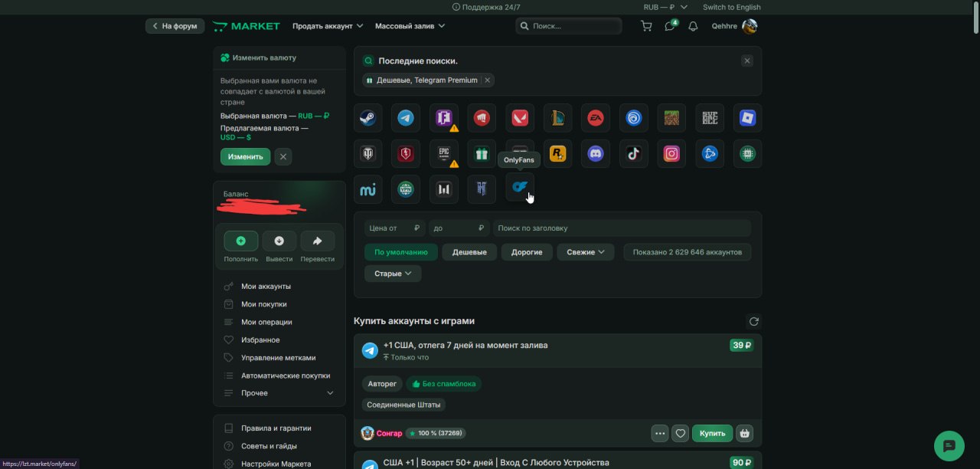Click the header 'Поиск...' search box
The height and width of the screenshot is (469, 980).
568,26
